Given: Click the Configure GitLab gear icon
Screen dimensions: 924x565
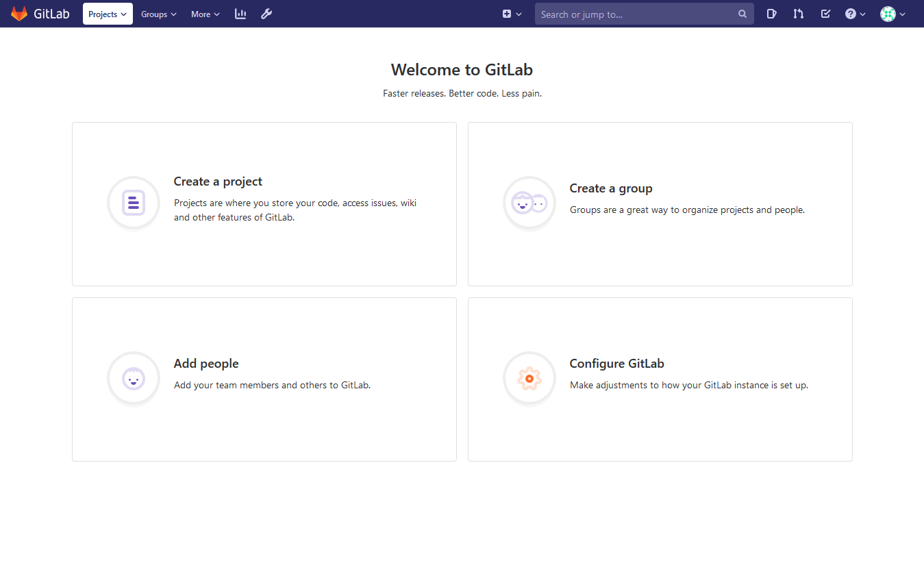Looking at the screenshot, I should point(529,378).
